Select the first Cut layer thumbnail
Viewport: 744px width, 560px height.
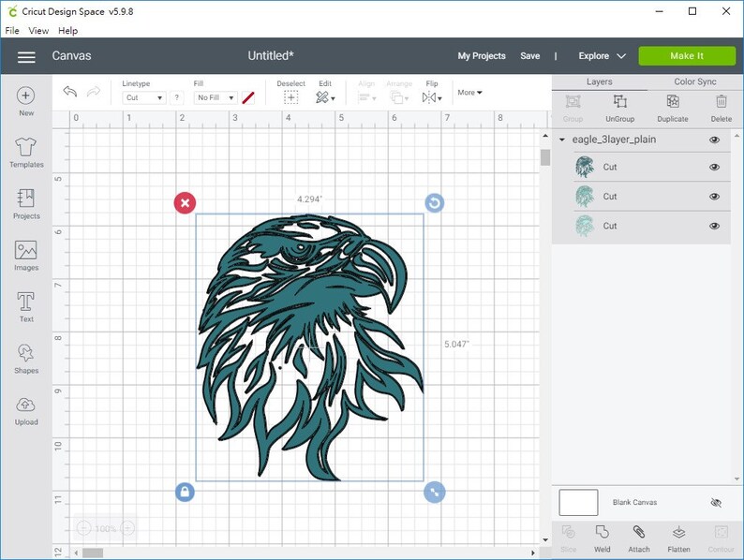[x=584, y=167]
